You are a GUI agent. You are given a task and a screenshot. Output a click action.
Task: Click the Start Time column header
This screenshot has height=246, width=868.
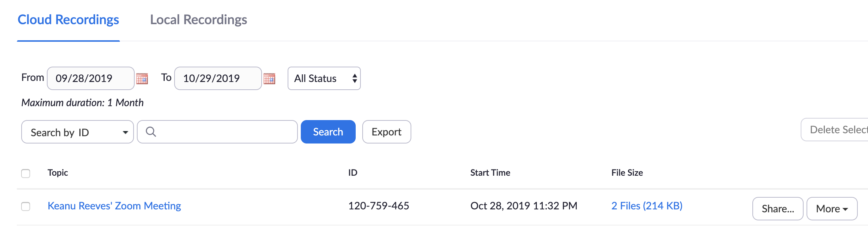click(x=490, y=173)
